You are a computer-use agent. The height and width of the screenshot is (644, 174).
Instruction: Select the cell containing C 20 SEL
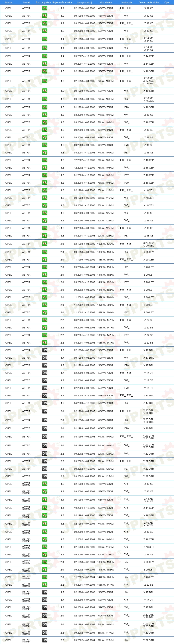click(x=149, y=244)
